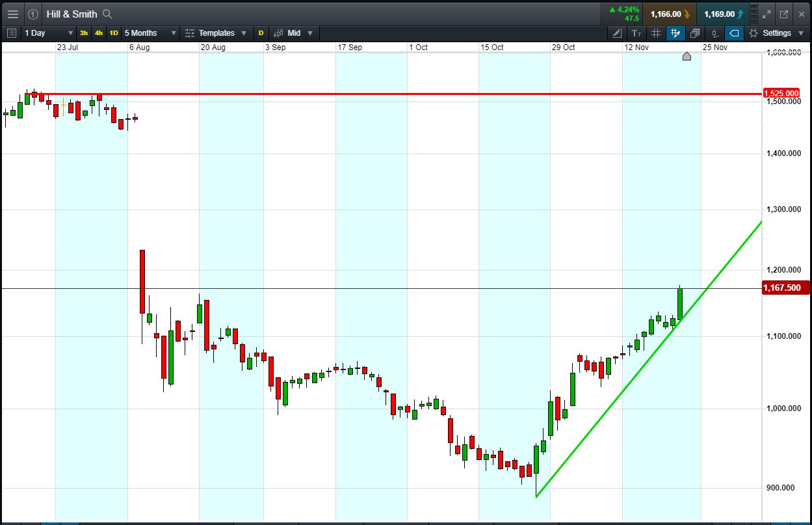Screen dimensions: 812x525
Task: Click the 1,300.000 price axis label
Action: point(783,209)
